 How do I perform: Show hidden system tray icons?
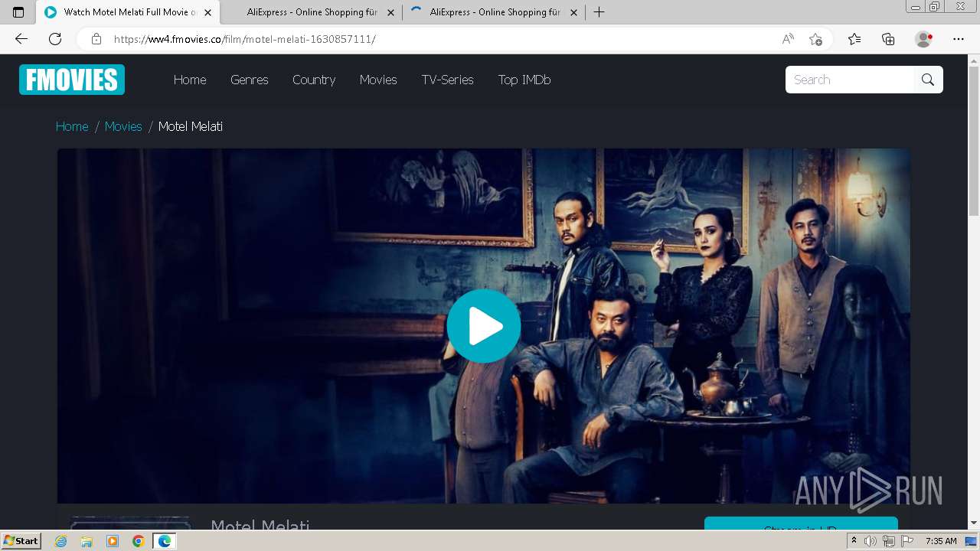854,541
